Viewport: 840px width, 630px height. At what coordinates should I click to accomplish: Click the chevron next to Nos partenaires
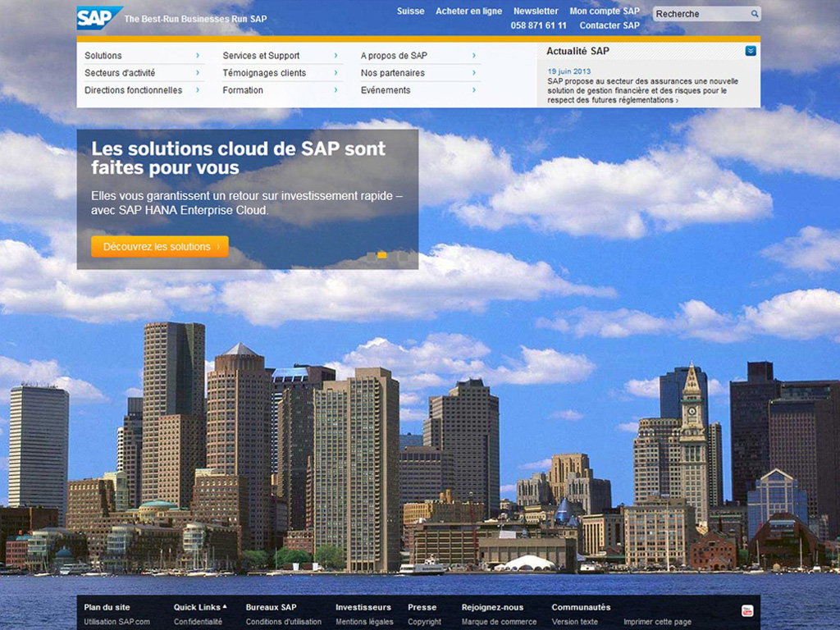474,73
